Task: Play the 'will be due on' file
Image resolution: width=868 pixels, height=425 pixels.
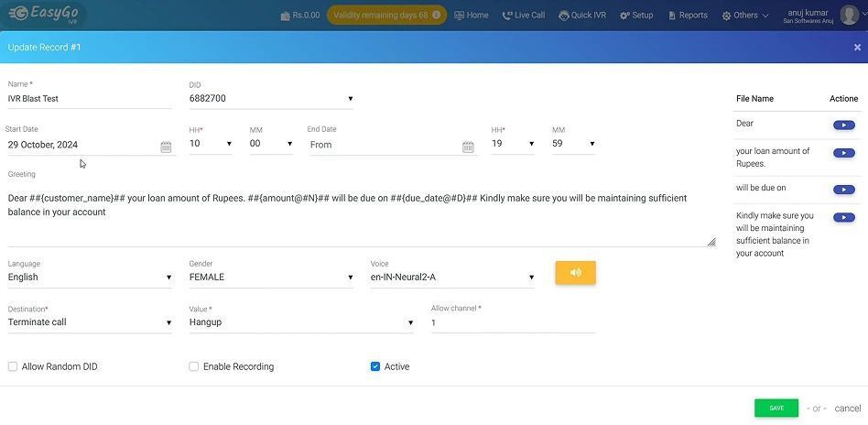Action: coord(843,190)
